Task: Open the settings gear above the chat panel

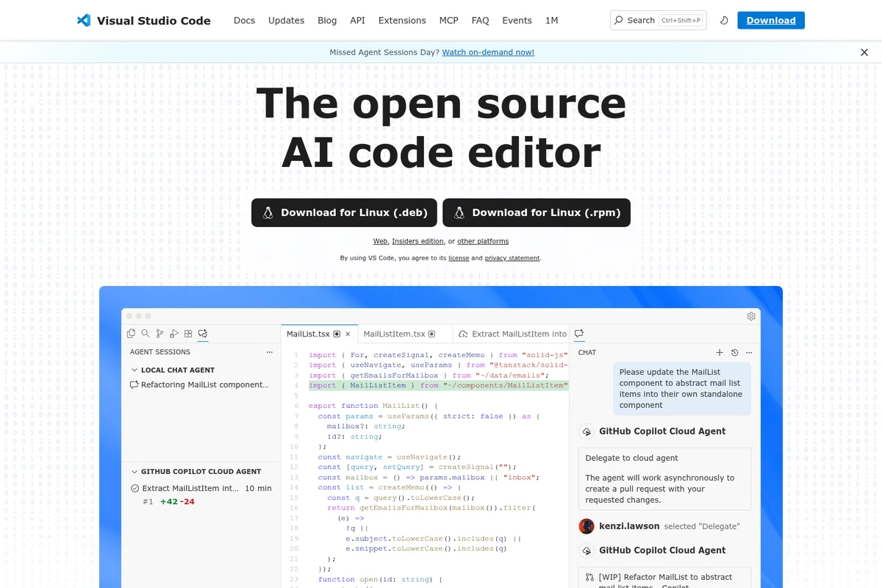Action: (x=751, y=316)
